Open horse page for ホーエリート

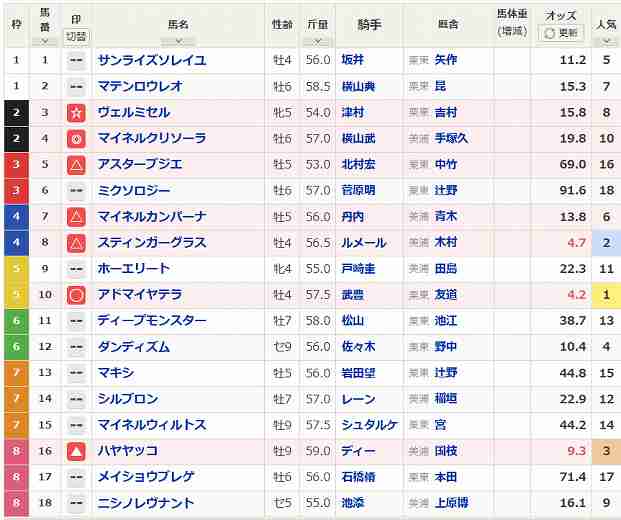coord(134,269)
